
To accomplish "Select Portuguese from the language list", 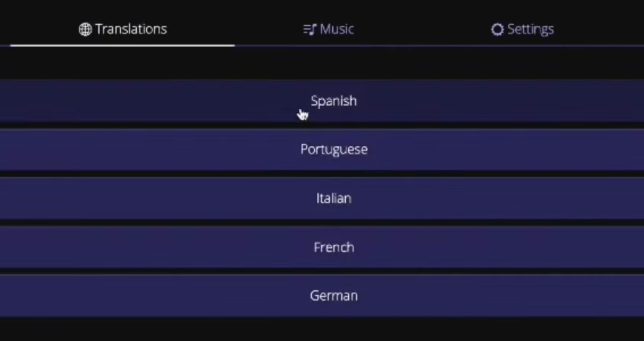I will click(322, 150).
